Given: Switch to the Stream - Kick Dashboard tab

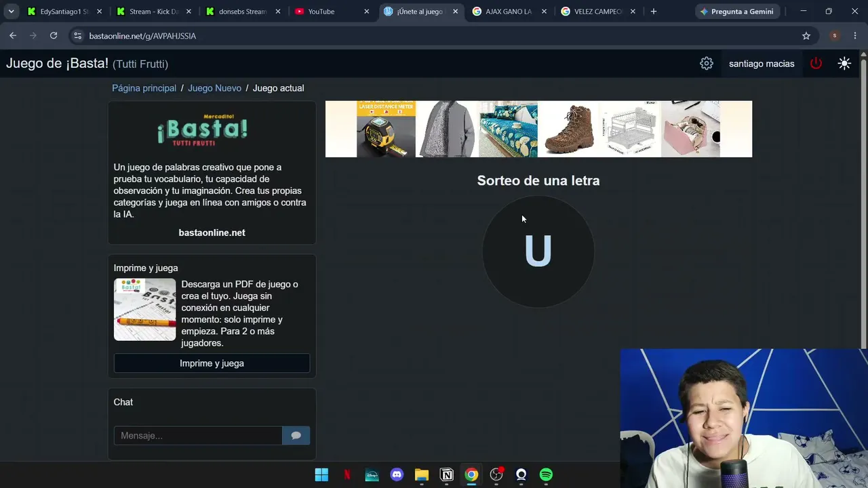Looking at the screenshot, I should [x=154, y=12].
